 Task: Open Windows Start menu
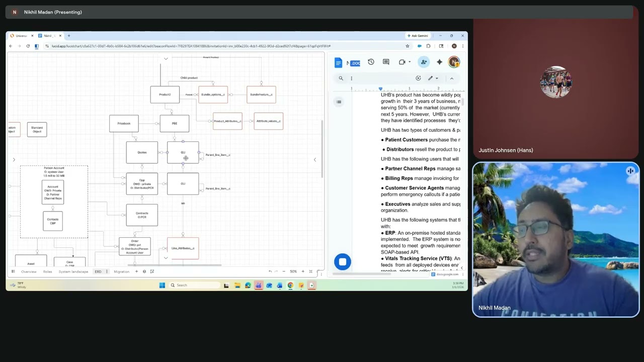[x=162, y=285]
